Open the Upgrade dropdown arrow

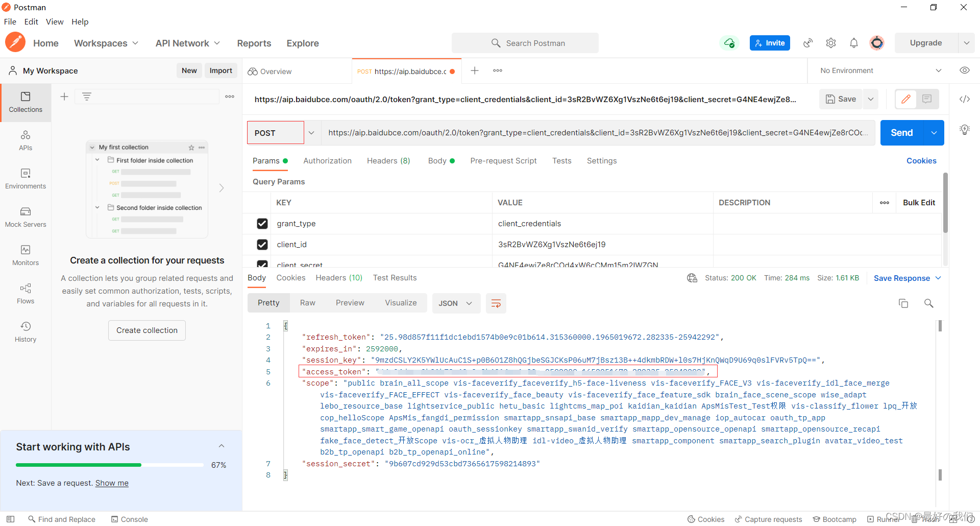click(966, 43)
